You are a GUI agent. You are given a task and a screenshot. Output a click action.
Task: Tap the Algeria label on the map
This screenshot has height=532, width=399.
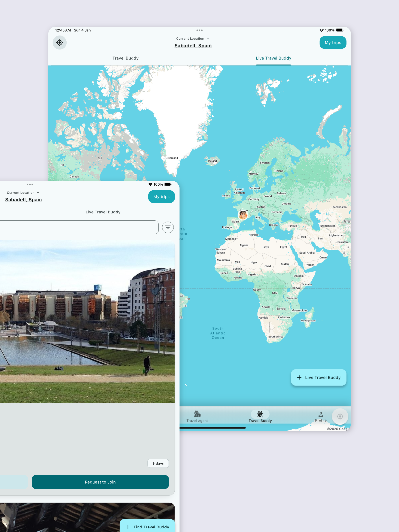(244, 245)
